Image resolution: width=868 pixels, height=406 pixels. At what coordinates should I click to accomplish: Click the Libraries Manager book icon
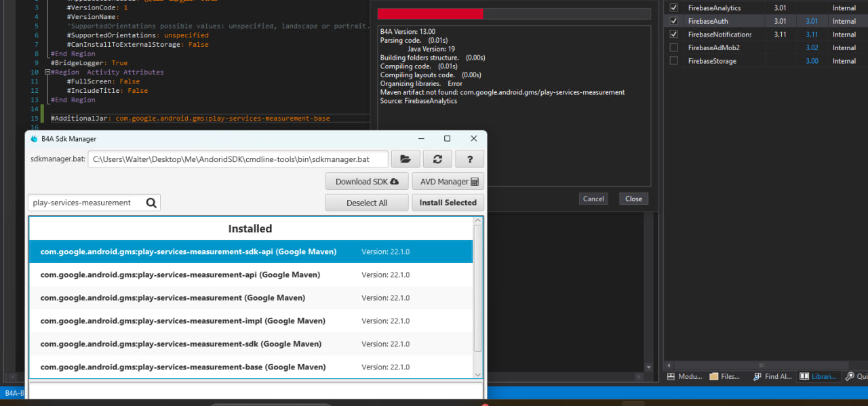(804, 376)
